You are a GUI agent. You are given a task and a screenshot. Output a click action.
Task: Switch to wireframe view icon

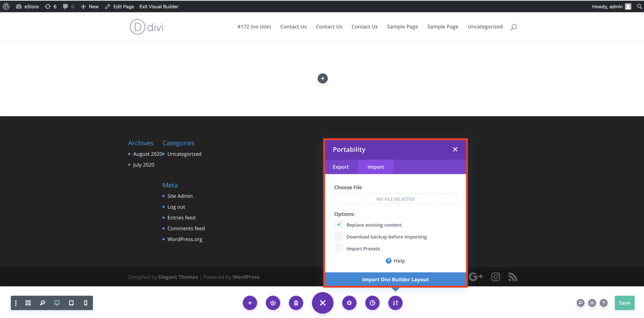pos(28,303)
